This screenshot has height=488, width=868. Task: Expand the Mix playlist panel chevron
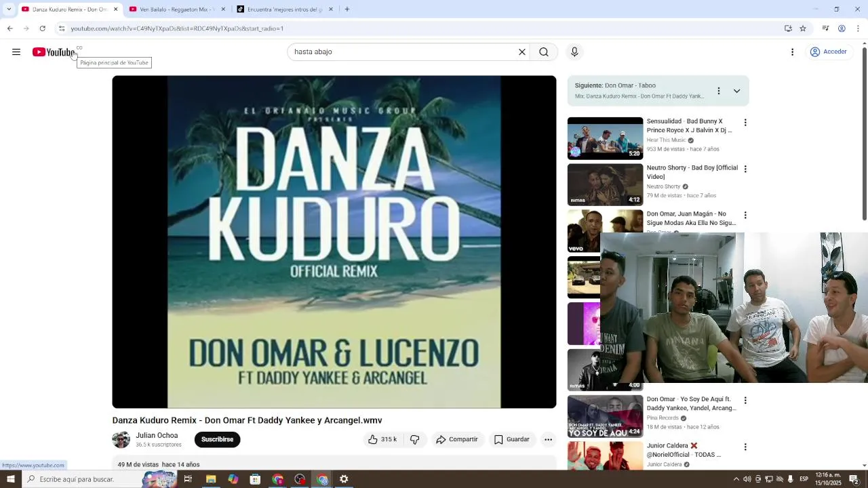736,91
